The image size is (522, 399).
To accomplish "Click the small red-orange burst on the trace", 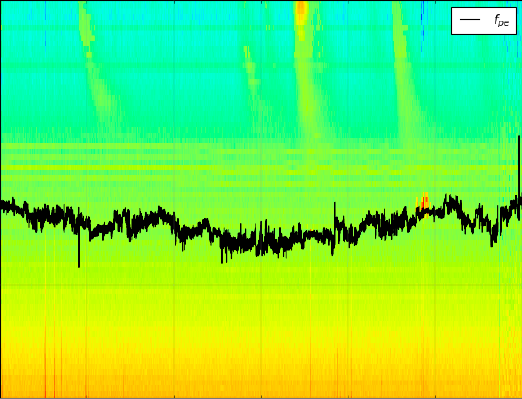I will click(x=423, y=201).
